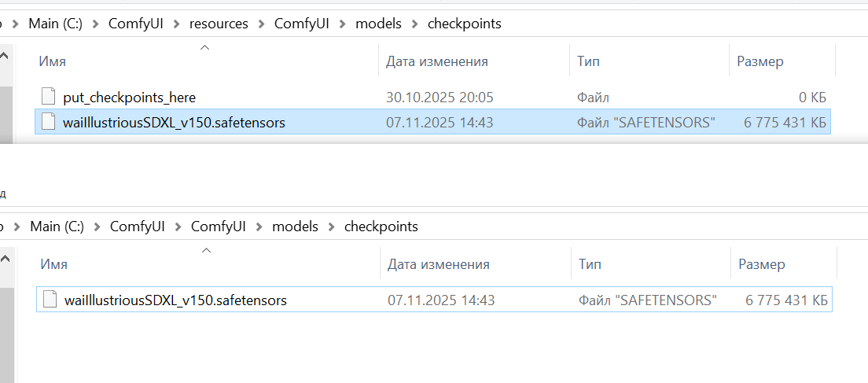This screenshot has height=383, width=868.
Task: Sort by the Размер column in the lower window
Action: point(761,264)
